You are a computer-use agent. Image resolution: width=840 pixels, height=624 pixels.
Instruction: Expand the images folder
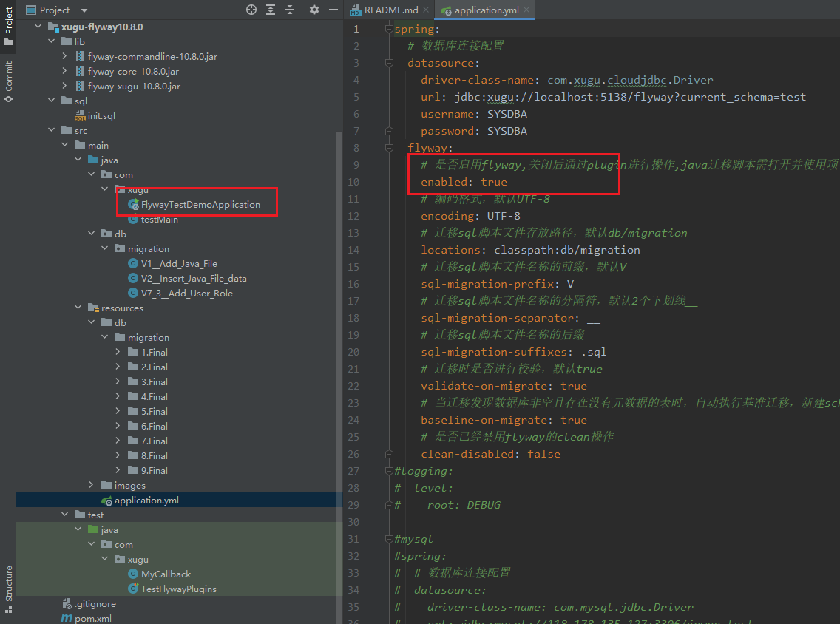[92, 486]
